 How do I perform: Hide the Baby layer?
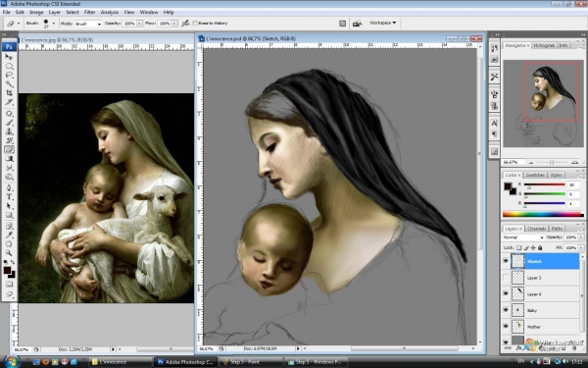coord(506,310)
